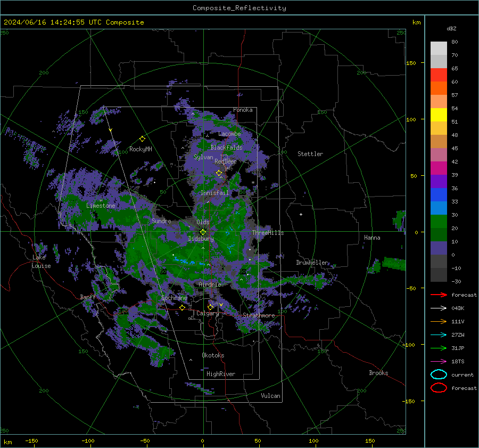Image resolution: width=479 pixels, height=448 pixels.
Task: Click the RedDeer city label
Action: 226,161
